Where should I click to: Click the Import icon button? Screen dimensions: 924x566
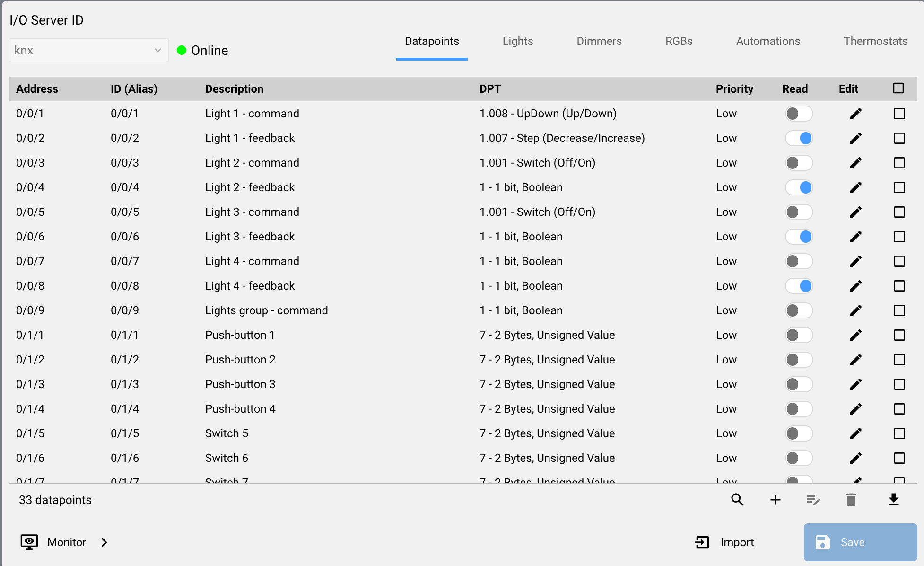(701, 541)
